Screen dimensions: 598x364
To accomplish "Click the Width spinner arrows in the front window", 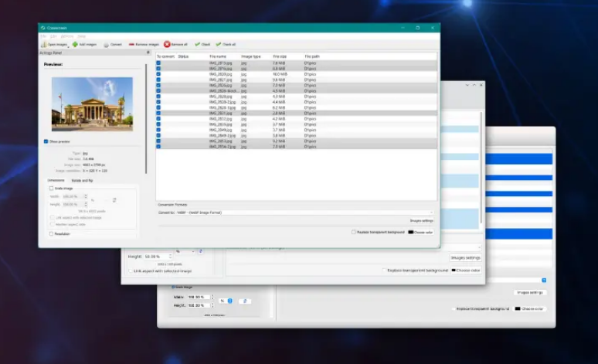I will pos(86,196).
